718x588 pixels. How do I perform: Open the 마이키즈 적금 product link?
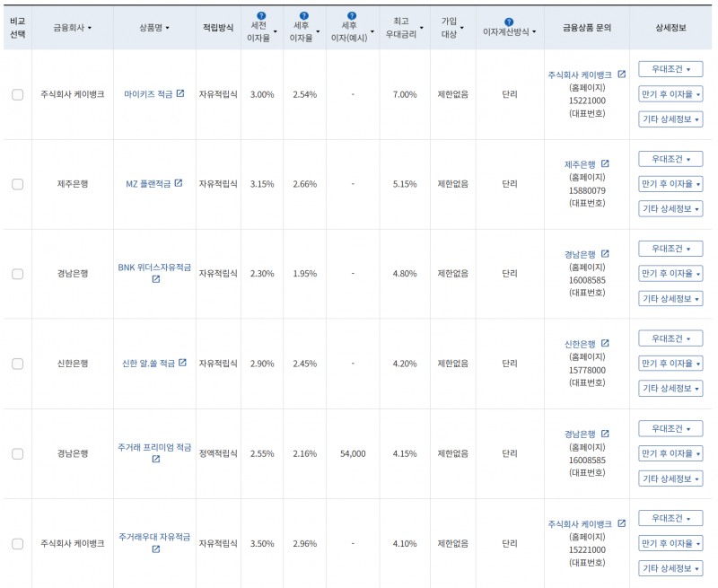(148, 94)
